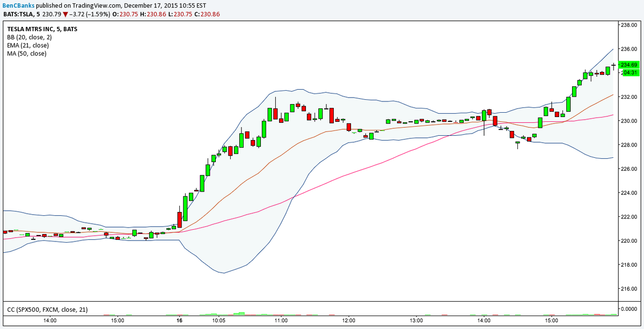This screenshot has height=329, width=644.
Task: Click the 10:05 time axis label
Action: pyautogui.click(x=218, y=320)
